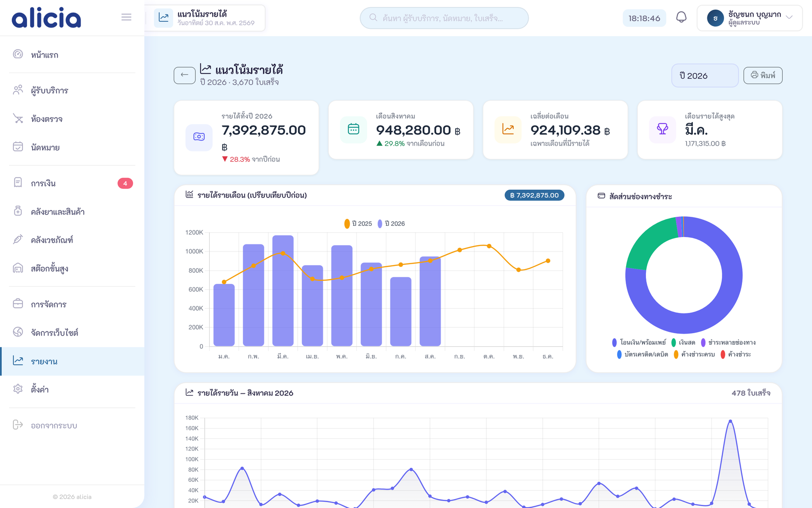812x508 pixels.
Task: Click the นัดหมาย calendar icon
Action: coord(18,147)
